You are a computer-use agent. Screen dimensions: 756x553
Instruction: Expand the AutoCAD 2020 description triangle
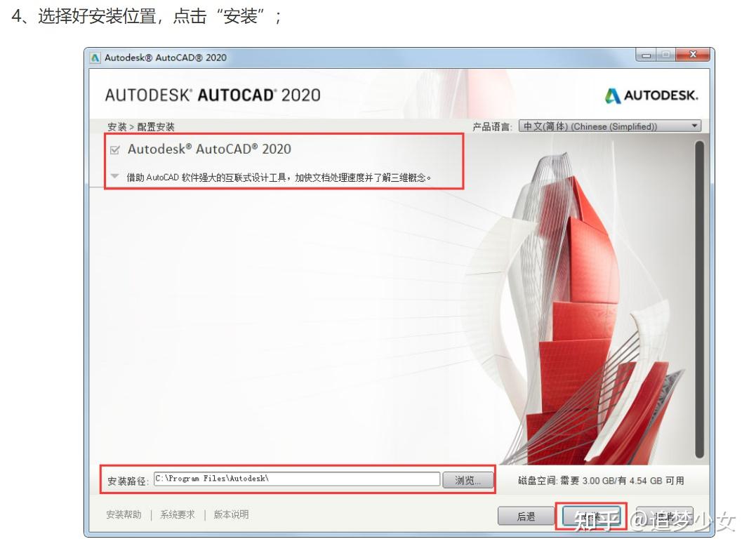click(x=114, y=176)
